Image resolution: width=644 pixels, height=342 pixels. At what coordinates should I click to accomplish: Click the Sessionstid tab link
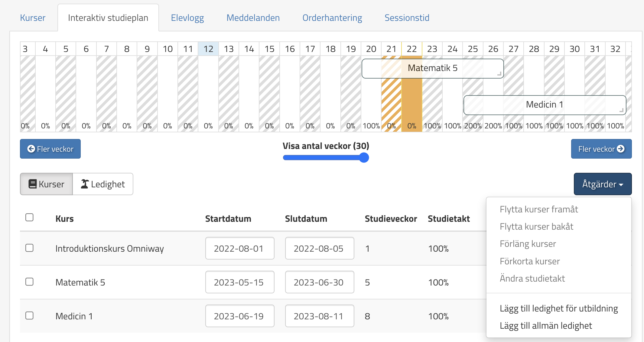pyautogui.click(x=407, y=18)
